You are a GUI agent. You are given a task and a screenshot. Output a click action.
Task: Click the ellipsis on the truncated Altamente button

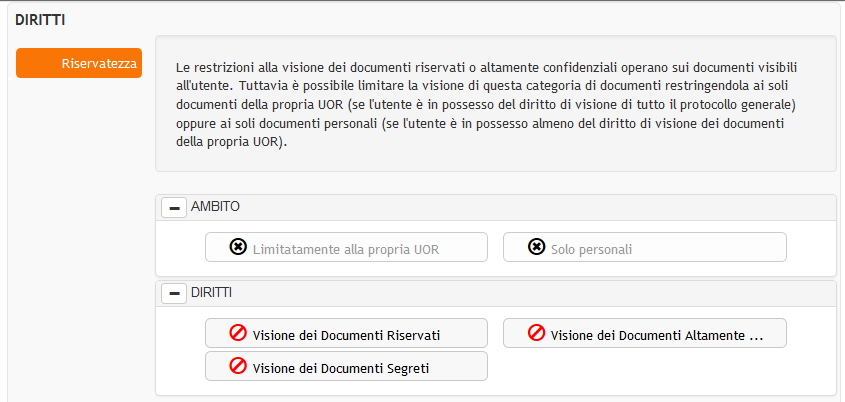[x=756, y=335]
